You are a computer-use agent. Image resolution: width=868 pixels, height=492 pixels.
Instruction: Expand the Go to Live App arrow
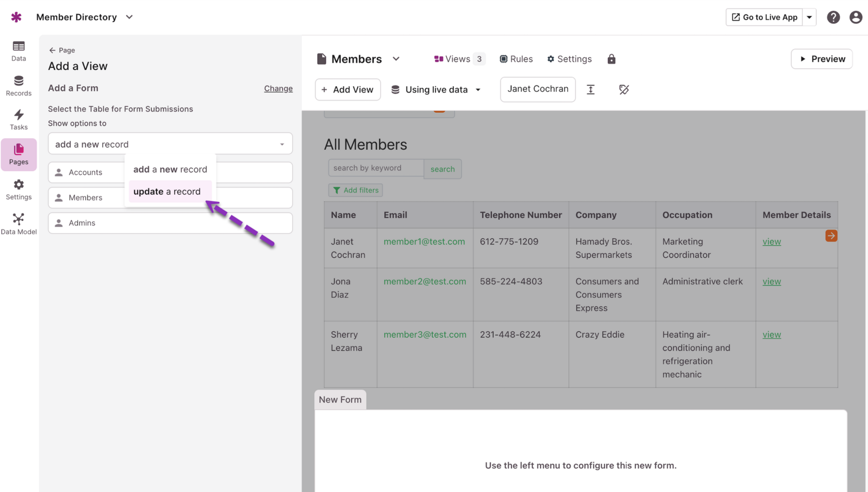(x=810, y=17)
